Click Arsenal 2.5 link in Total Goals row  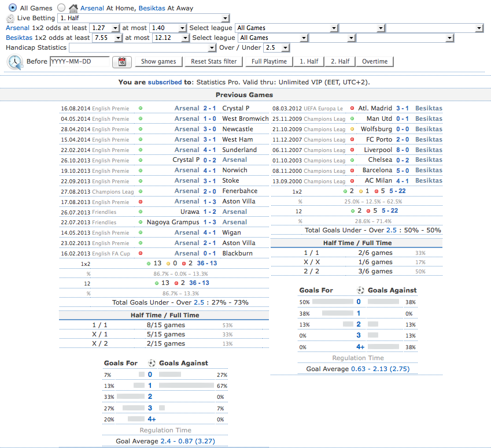tap(199, 302)
